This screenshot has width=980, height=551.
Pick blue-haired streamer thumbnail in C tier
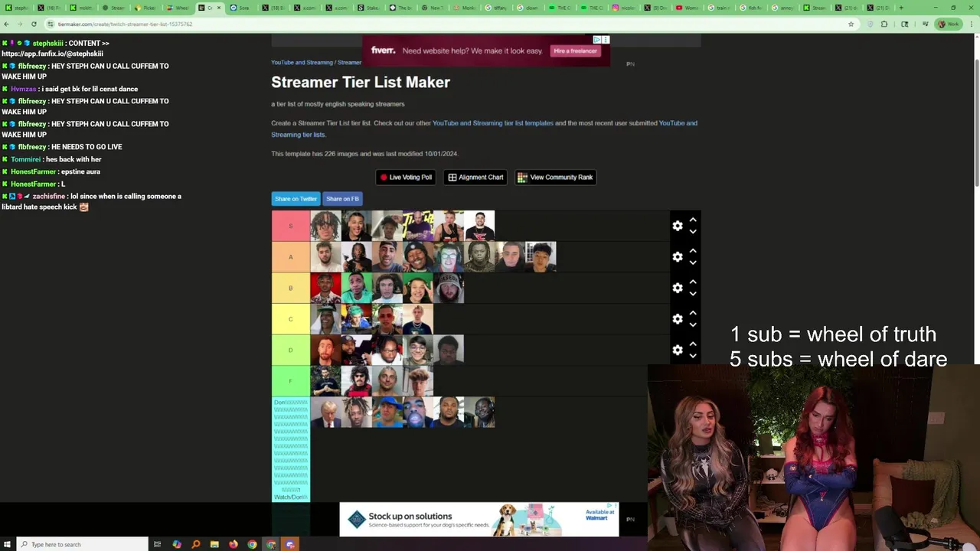tap(356, 319)
